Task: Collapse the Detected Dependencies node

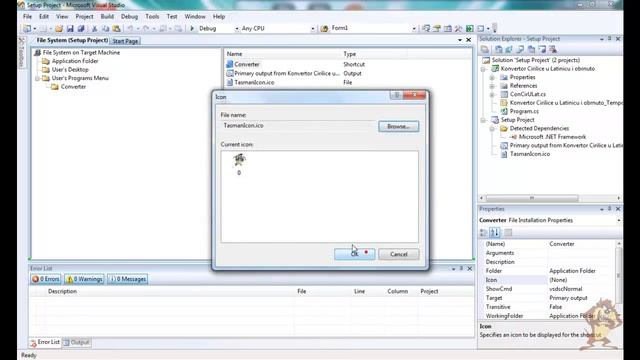Action: pyautogui.click(x=492, y=129)
